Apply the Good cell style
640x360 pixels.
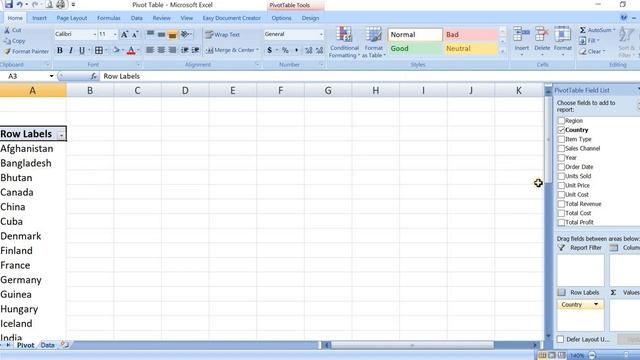[415, 49]
